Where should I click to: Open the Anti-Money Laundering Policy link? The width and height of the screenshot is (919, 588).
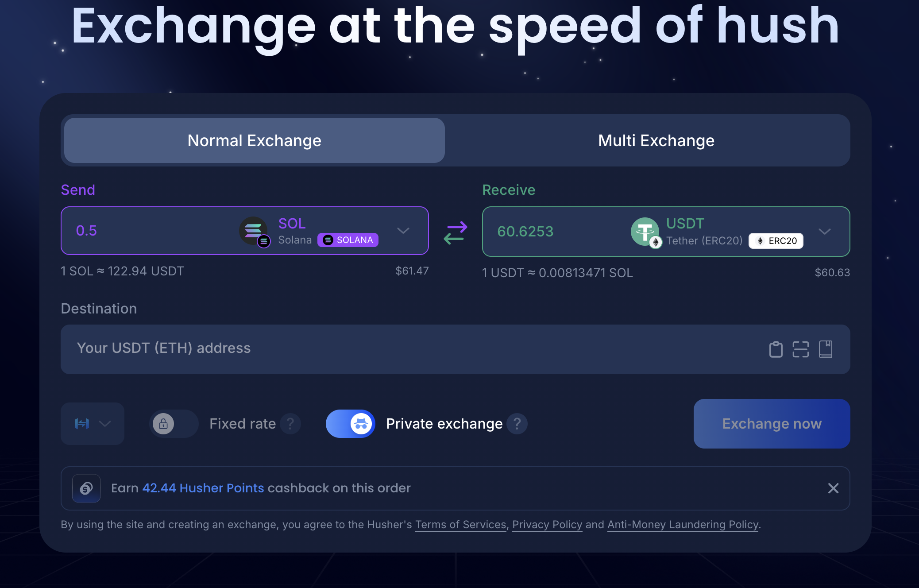(x=683, y=525)
